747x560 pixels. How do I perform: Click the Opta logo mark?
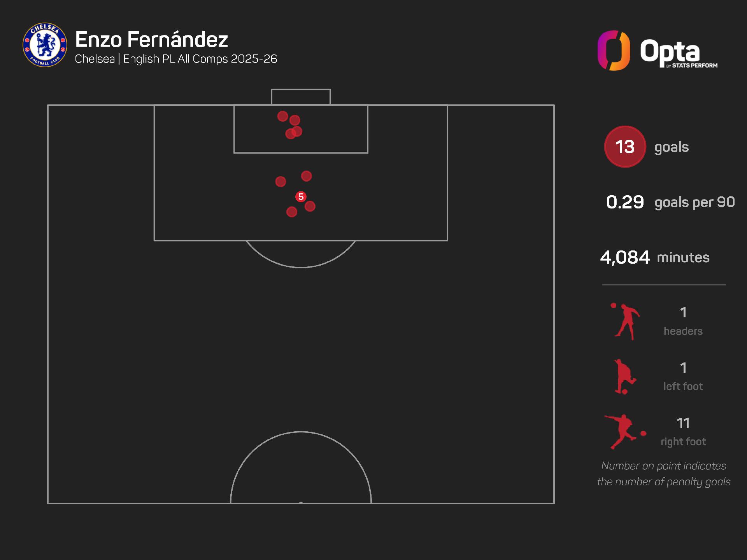click(x=614, y=51)
